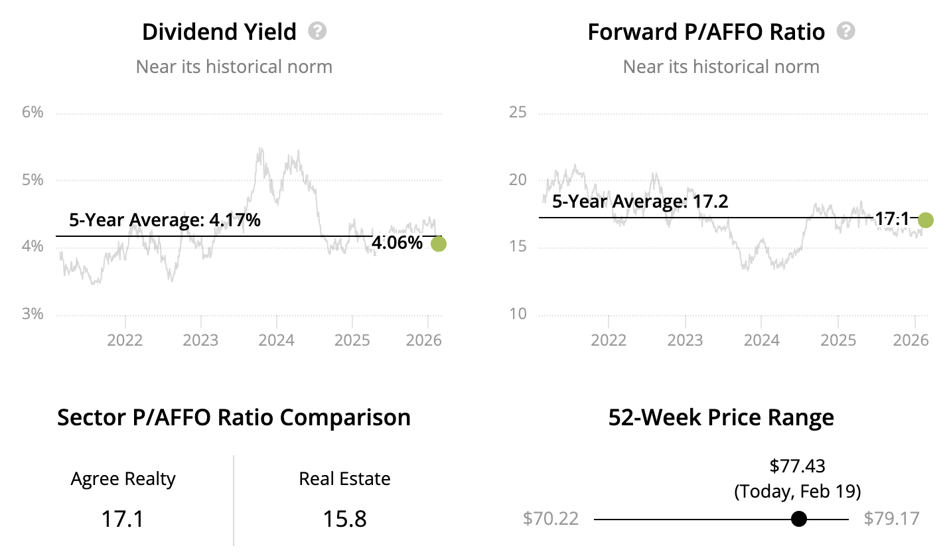The image size is (949, 560).
Task: Click the Real Estate sector label
Action: [x=344, y=479]
